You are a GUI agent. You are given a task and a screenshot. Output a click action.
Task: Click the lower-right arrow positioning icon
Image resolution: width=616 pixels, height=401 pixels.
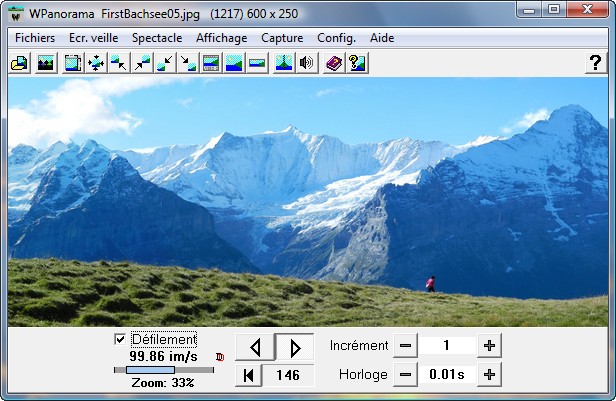[x=188, y=64]
